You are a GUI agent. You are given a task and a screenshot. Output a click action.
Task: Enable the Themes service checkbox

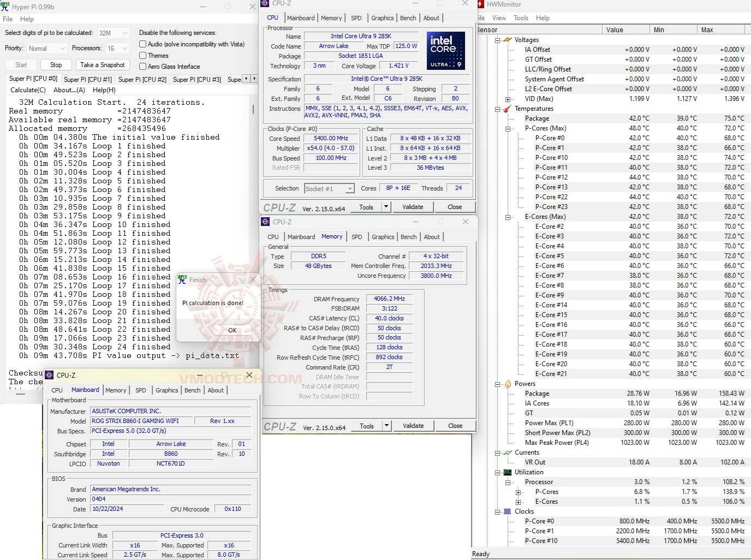tap(143, 56)
